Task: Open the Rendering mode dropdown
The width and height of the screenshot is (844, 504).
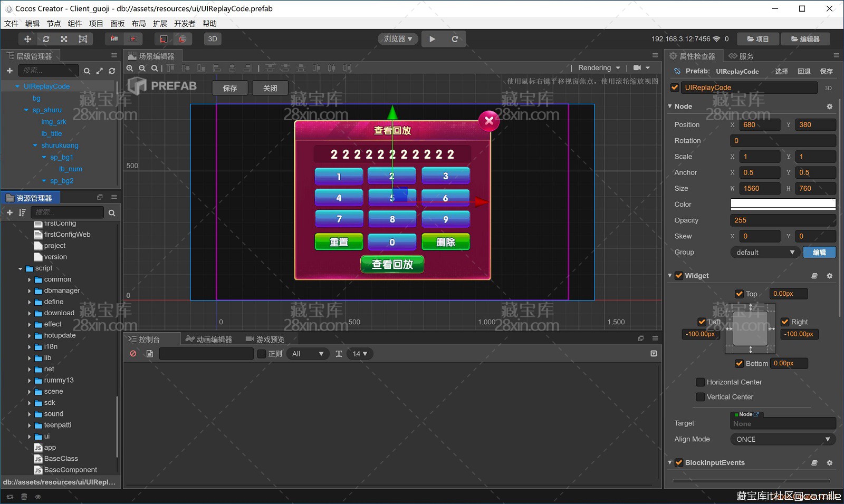Action: click(599, 68)
